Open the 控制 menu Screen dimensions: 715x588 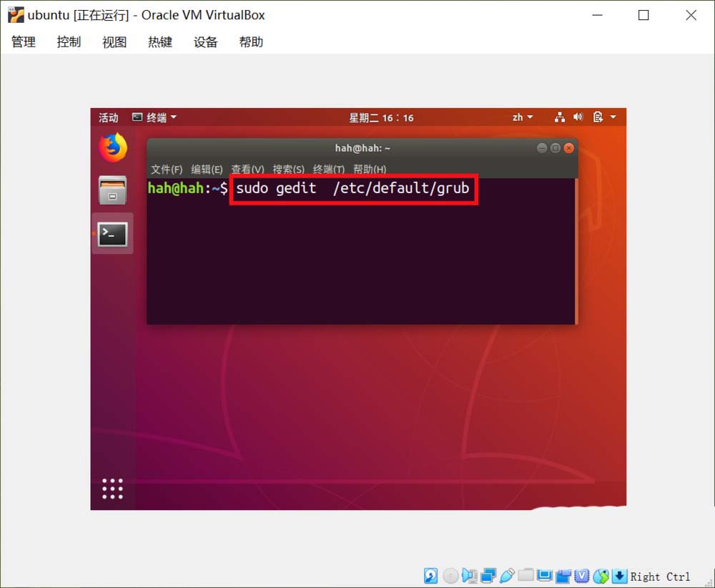(69, 42)
